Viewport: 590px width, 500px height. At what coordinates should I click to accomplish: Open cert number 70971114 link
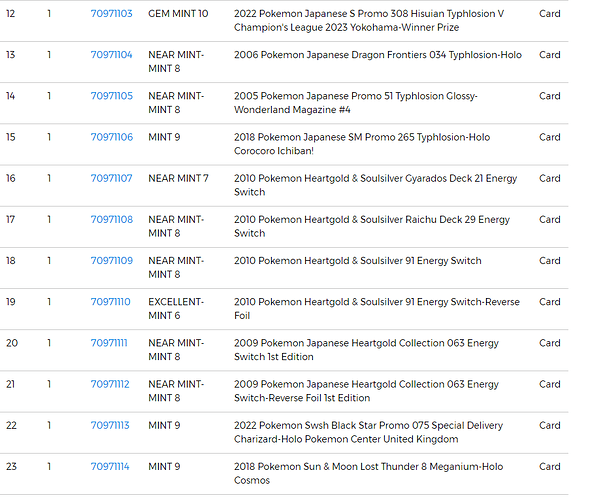tap(110, 467)
